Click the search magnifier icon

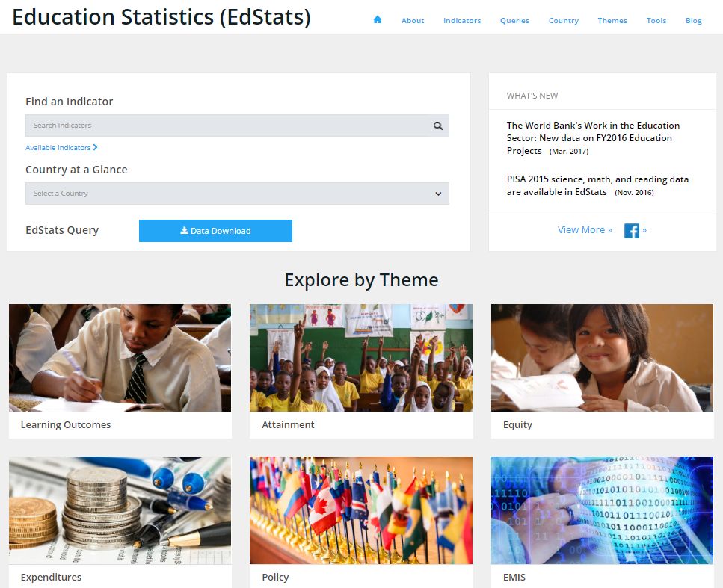(x=437, y=126)
